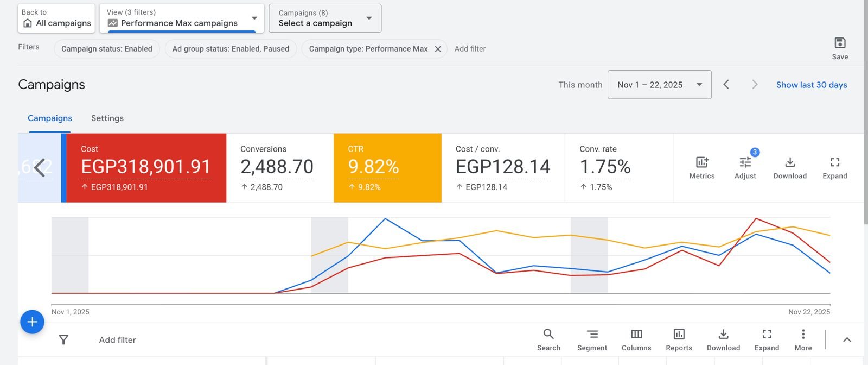The image size is (868, 365).
Task: Open the More options menu
Action: tap(803, 339)
